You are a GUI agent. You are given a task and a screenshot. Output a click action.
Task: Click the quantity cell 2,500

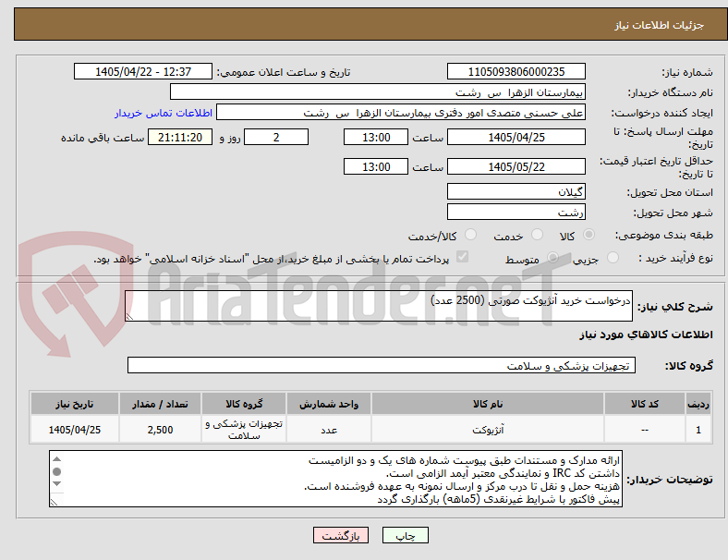click(x=160, y=430)
